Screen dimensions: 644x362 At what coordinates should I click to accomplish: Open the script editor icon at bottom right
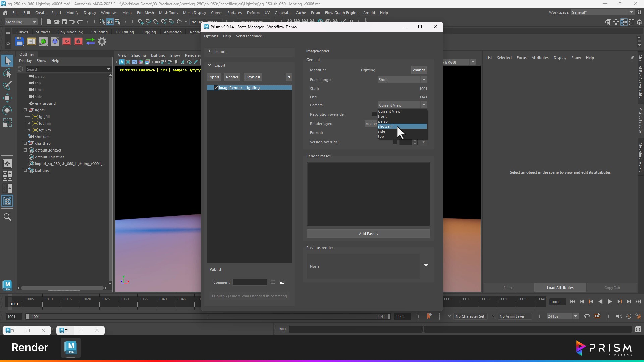[638, 329]
